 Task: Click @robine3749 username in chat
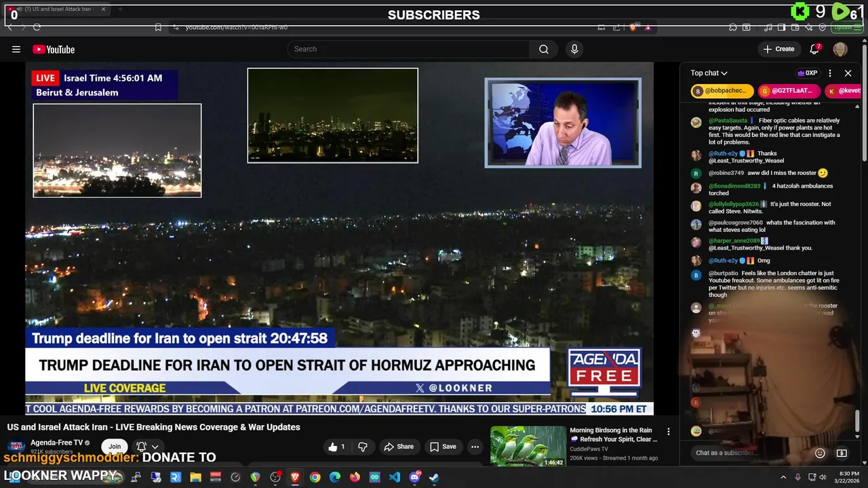pyautogui.click(x=726, y=174)
